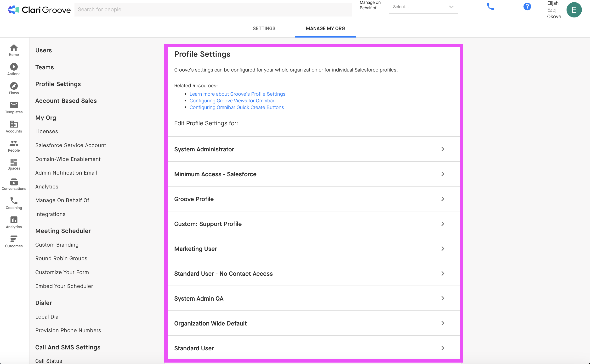Open Conversations icon in sidebar
Viewport: 590px width, 364px height.
pyautogui.click(x=14, y=184)
